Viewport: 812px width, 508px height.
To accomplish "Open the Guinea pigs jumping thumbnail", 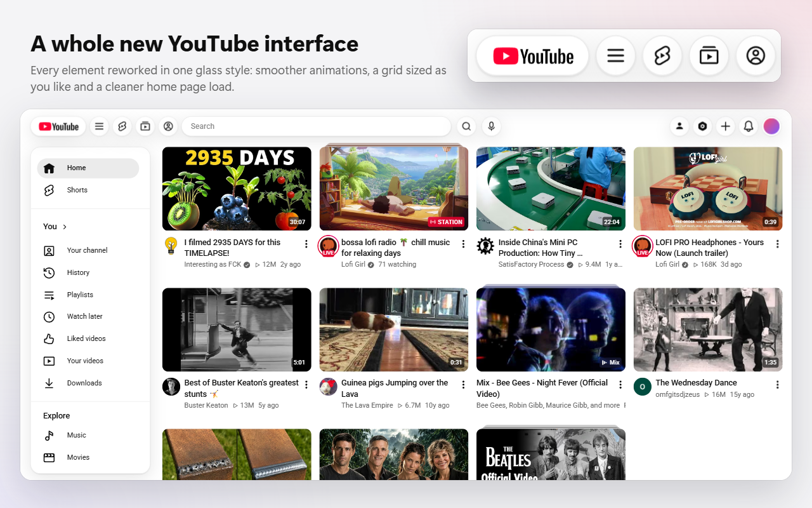I will pyautogui.click(x=394, y=330).
